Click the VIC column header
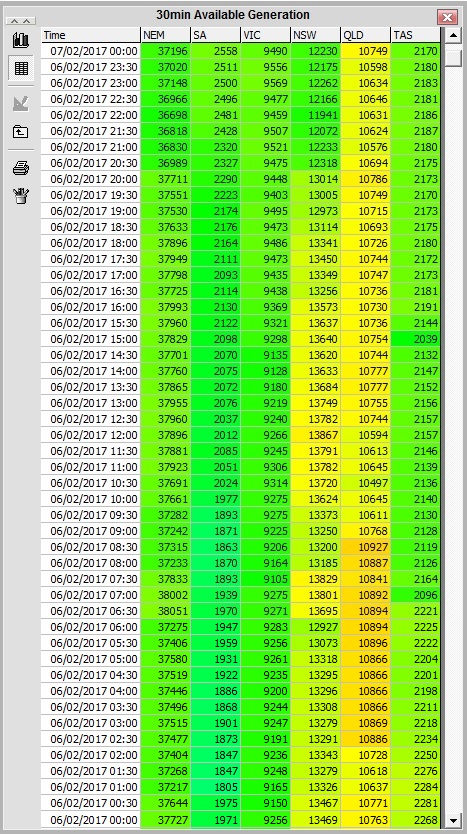The width and height of the screenshot is (467, 834). tap(265, 35)
